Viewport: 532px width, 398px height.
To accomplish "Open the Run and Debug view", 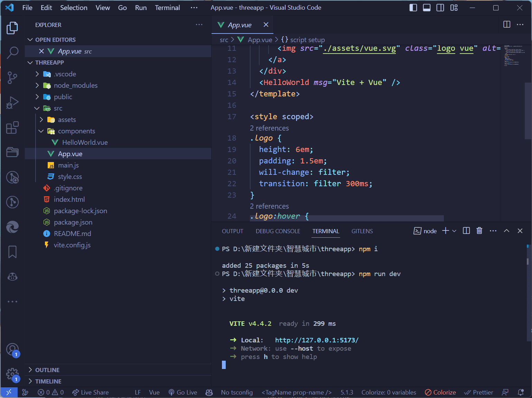I will [12, 103].
